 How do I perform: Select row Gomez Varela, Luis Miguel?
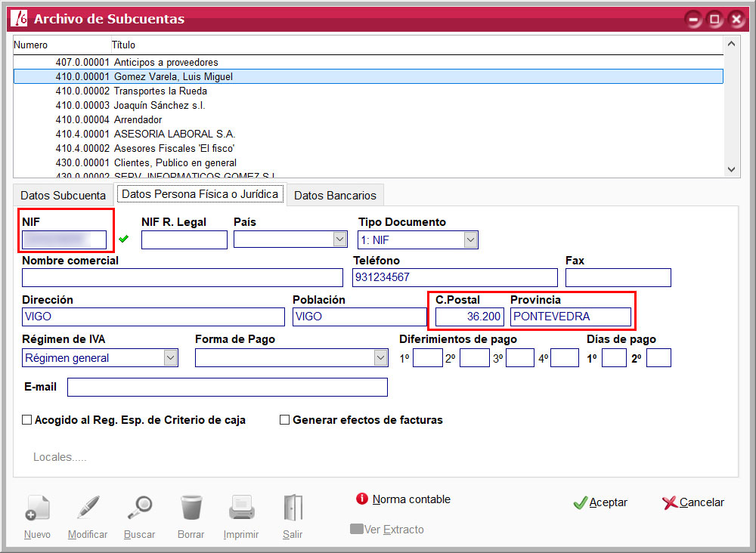pos(368,76)
